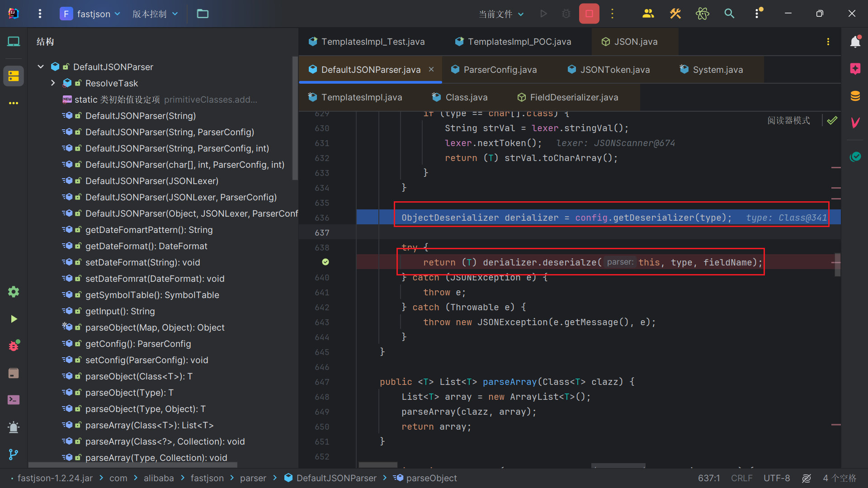
Task: Open Code With Me collaboration icon
Action: coord(648,14)
